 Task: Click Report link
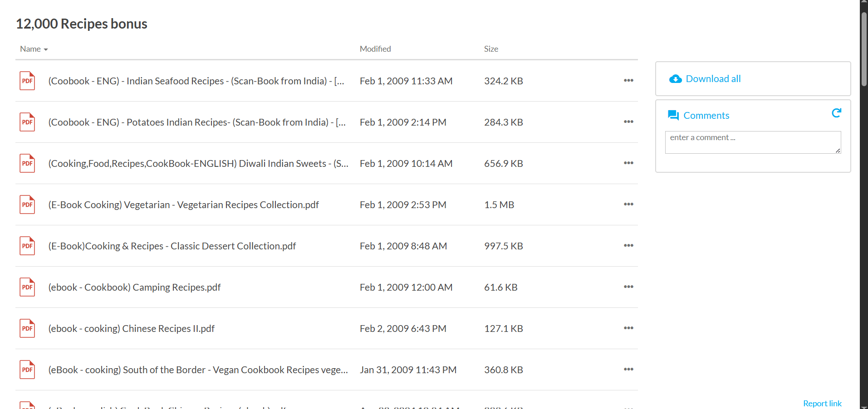[x=822, y=404]
